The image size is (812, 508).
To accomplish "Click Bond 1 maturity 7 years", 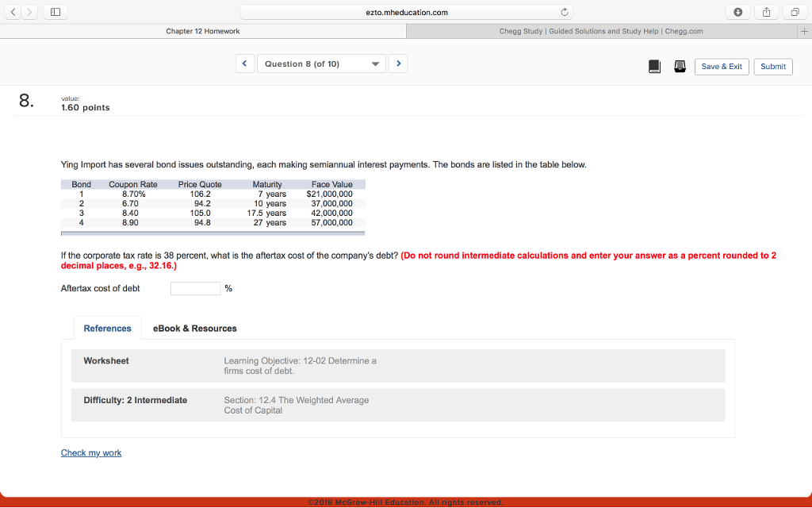I will (273, 194).
